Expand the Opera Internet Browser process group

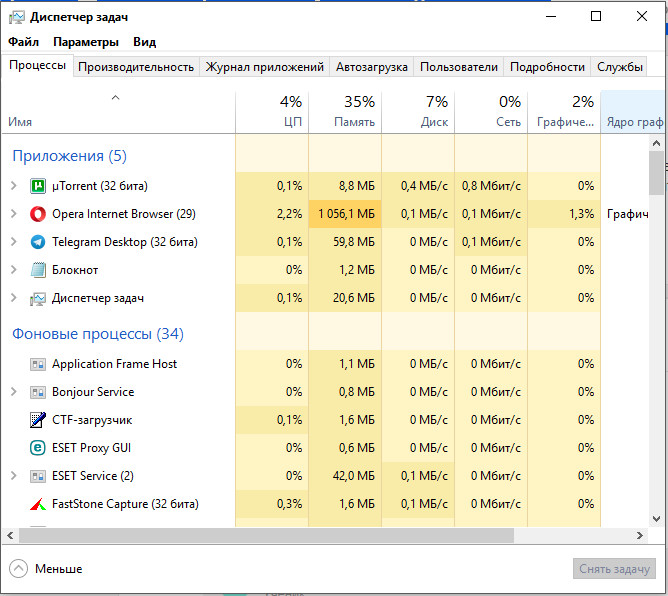[14, 214]
